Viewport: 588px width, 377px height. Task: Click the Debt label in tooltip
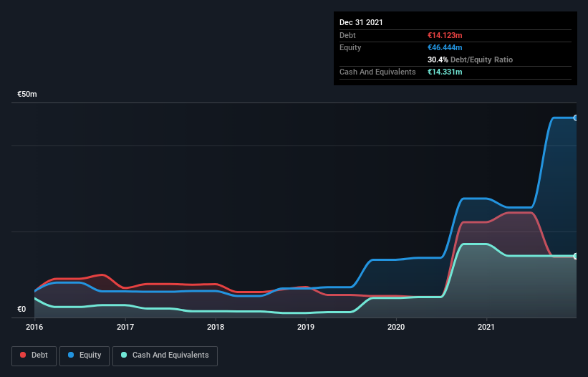(347, 35)
